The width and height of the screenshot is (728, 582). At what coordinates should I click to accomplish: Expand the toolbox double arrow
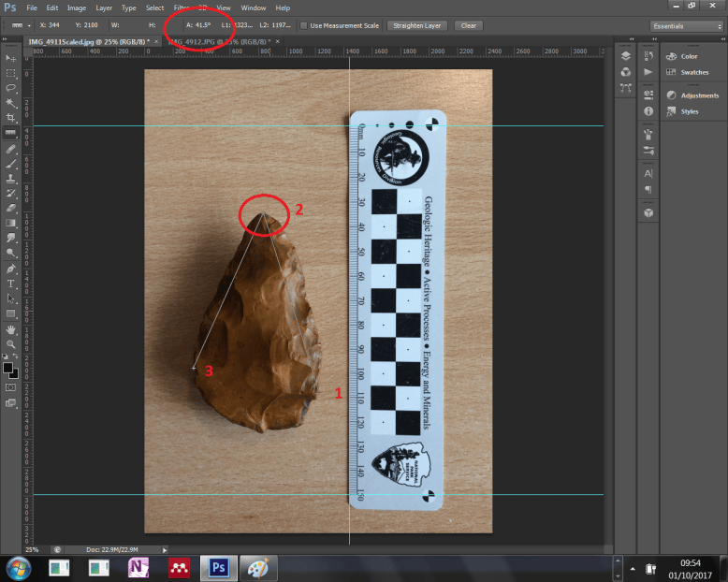(4, 39)
